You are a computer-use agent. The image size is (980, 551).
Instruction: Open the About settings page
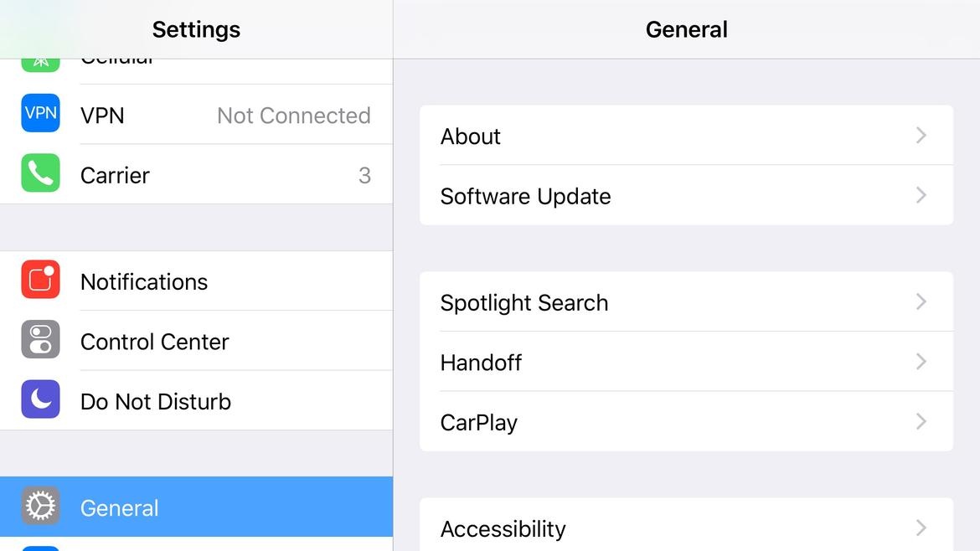(471, 136)
